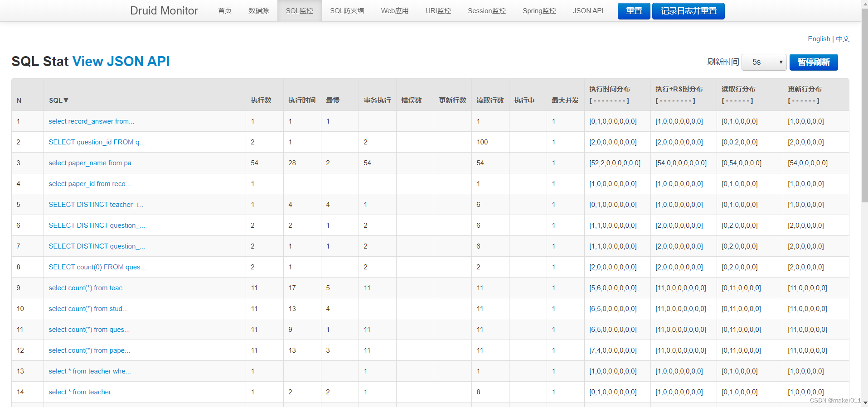
Task: Sort by 更新行数 column header
Action: 452,101
